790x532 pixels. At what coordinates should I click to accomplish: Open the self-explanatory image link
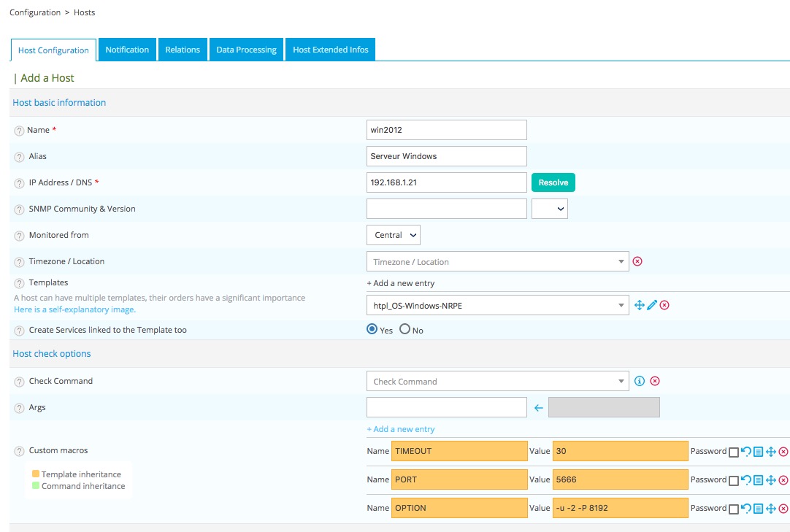pos(74,309)
